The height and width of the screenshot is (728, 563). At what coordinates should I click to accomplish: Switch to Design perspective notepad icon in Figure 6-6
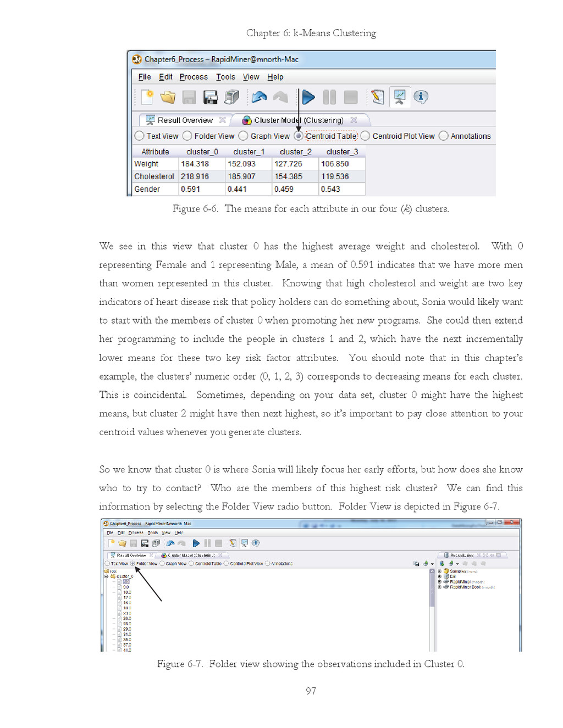pyautogui.click(x=378, y=97)
